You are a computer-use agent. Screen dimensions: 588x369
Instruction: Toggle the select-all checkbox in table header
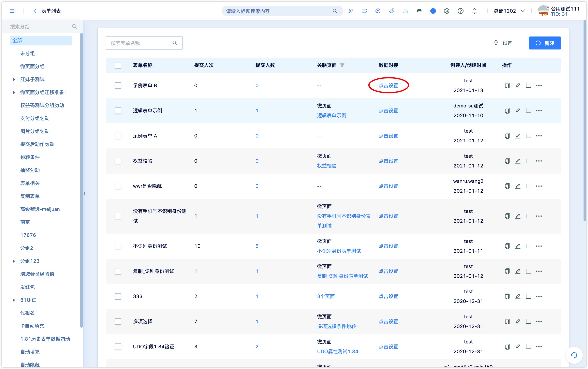(118, 65)
